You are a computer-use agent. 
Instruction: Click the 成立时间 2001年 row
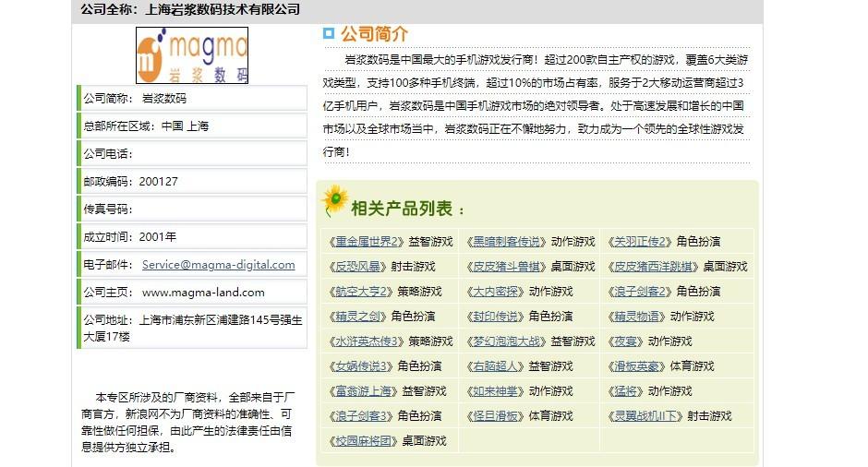[192, 237]
